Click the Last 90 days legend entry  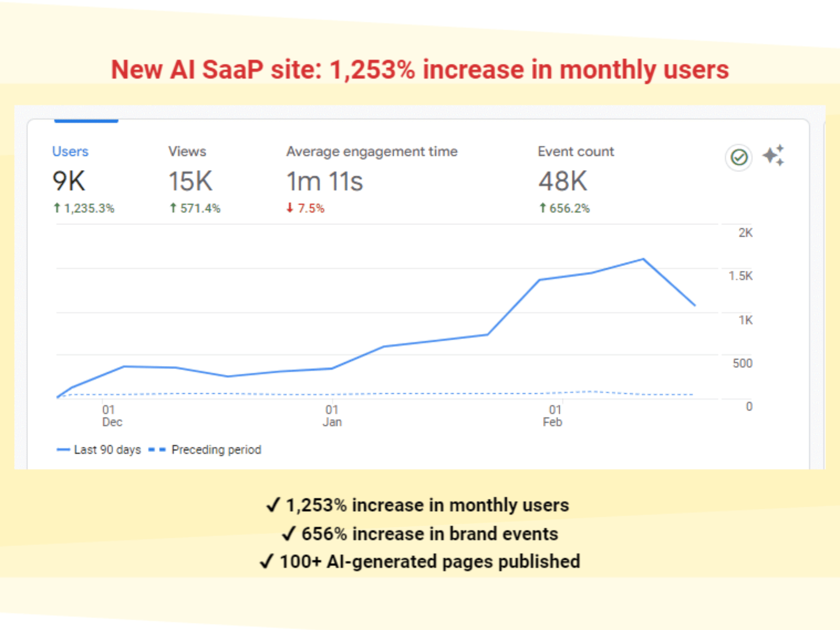pyautogui.click(x=99, y=450)
